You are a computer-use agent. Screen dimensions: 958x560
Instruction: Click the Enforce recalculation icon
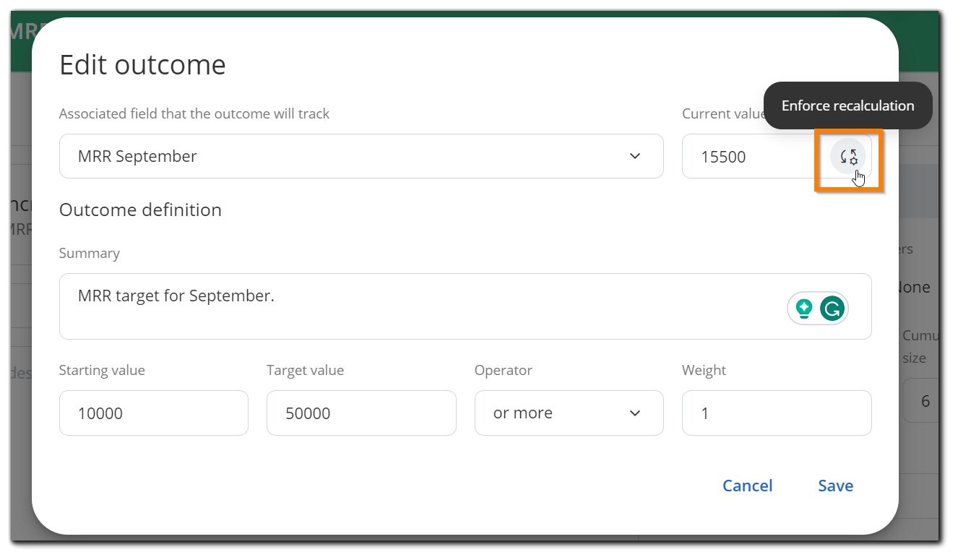847,156
